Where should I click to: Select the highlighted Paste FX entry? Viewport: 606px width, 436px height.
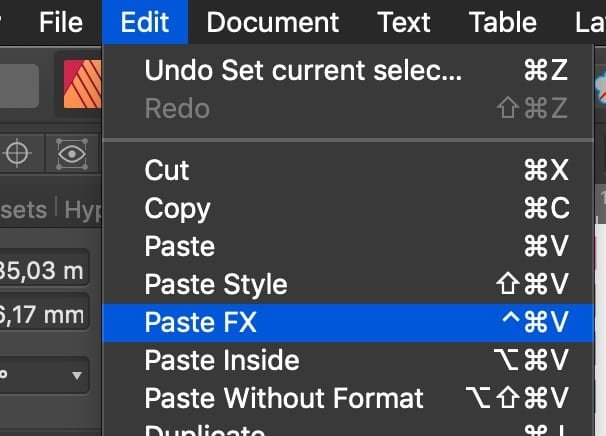point(348,322)
